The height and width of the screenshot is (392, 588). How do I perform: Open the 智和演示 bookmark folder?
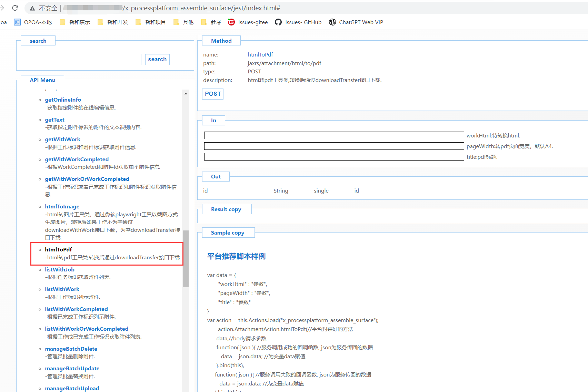[75, 22]
